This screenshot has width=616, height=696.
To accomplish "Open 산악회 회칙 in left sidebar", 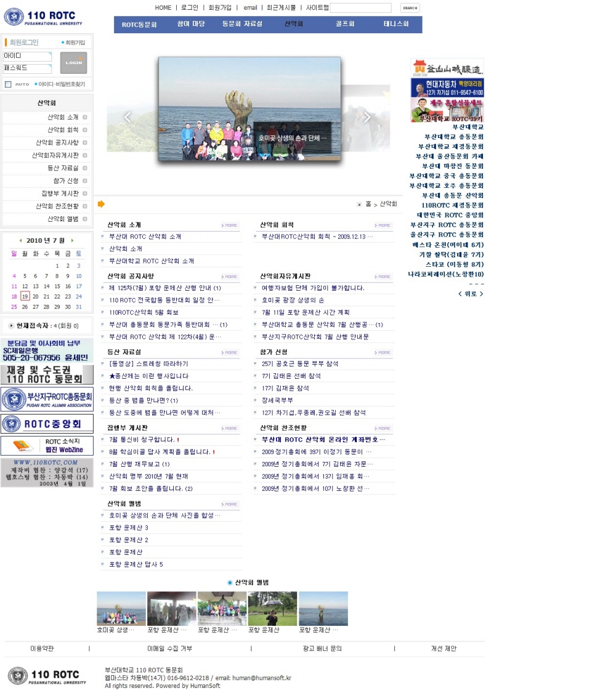I will point(63,130).
